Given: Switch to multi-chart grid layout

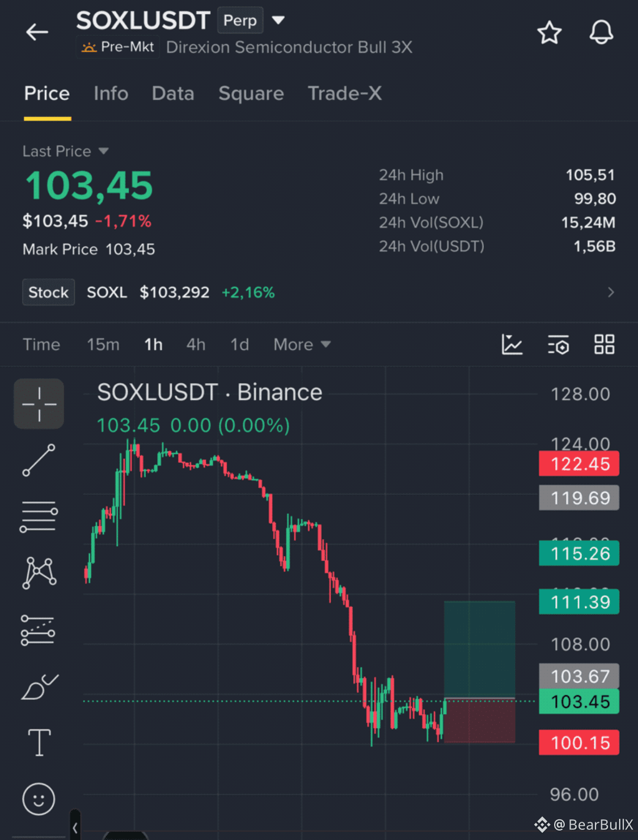Looking at the screenshot, I should [604, 345].
